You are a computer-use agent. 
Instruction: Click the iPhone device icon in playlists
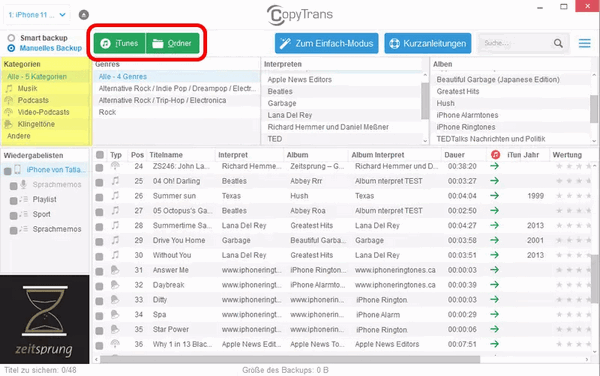pyautogui.click(x=18, y=169)
